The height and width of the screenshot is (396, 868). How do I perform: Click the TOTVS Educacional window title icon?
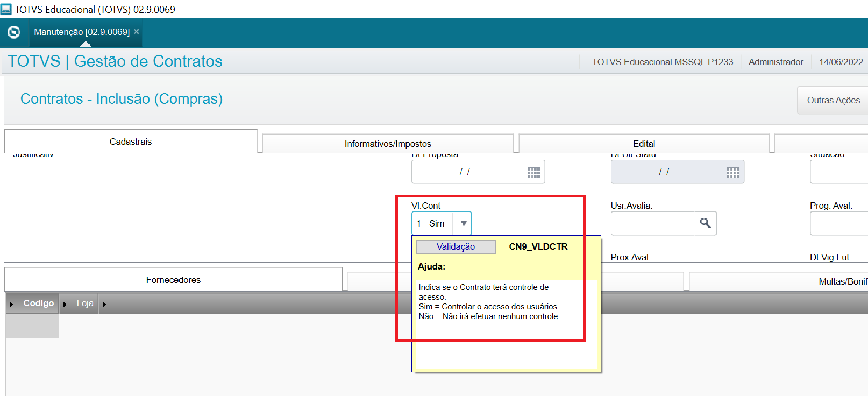coord(6,9)
